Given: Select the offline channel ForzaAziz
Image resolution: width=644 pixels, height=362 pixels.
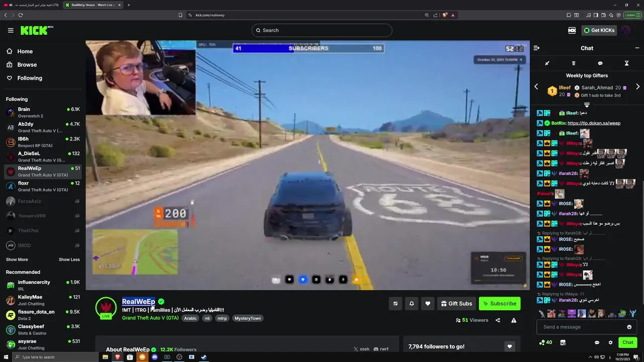Looking at the screenshot, I should point(43,201).
